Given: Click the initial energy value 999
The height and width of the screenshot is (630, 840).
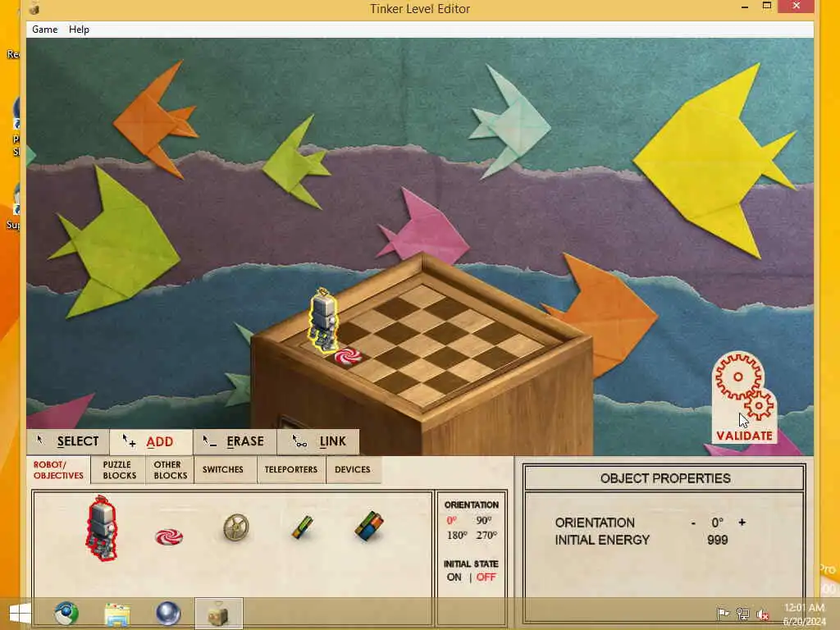Looking at the screenshot, I should pos(717,540).
